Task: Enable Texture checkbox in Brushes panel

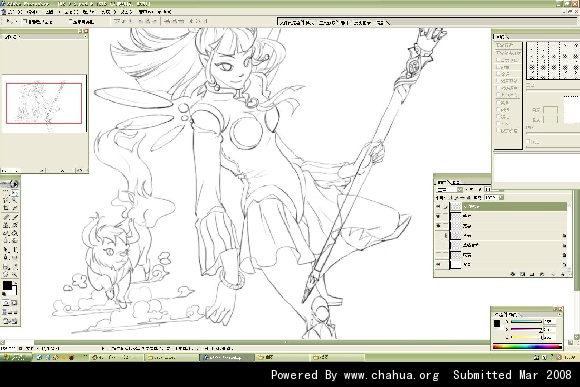Action: point(498,74)
